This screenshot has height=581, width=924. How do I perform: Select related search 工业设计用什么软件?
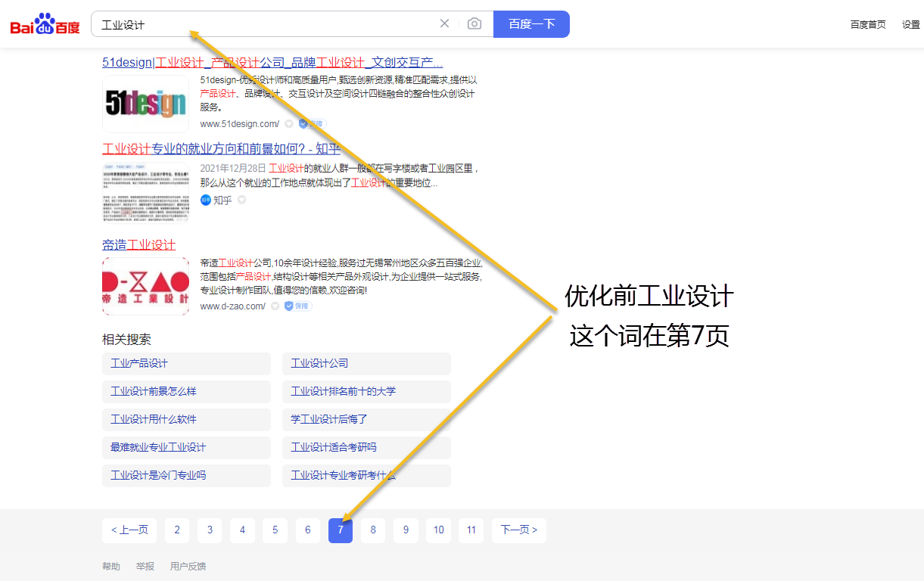coord(186,420)
